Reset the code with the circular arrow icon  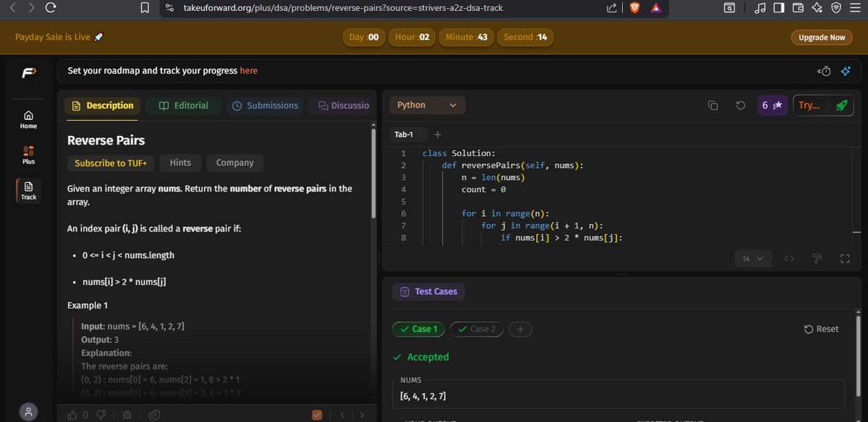pos(740,105)
